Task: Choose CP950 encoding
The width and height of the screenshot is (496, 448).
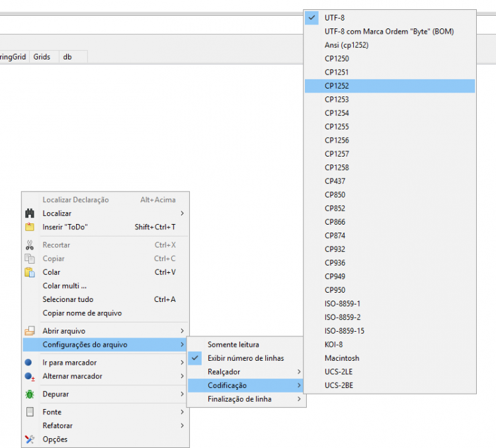Action: 390,290
